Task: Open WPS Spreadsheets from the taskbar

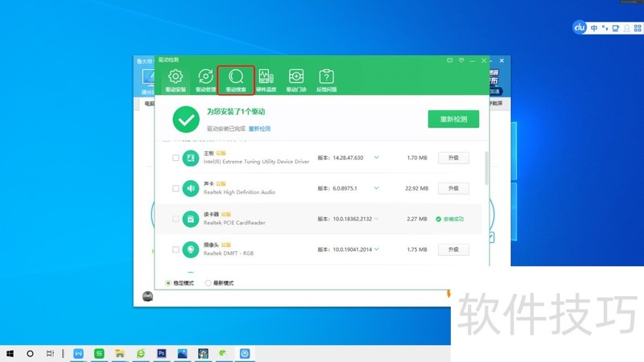Action: point(99,353)
